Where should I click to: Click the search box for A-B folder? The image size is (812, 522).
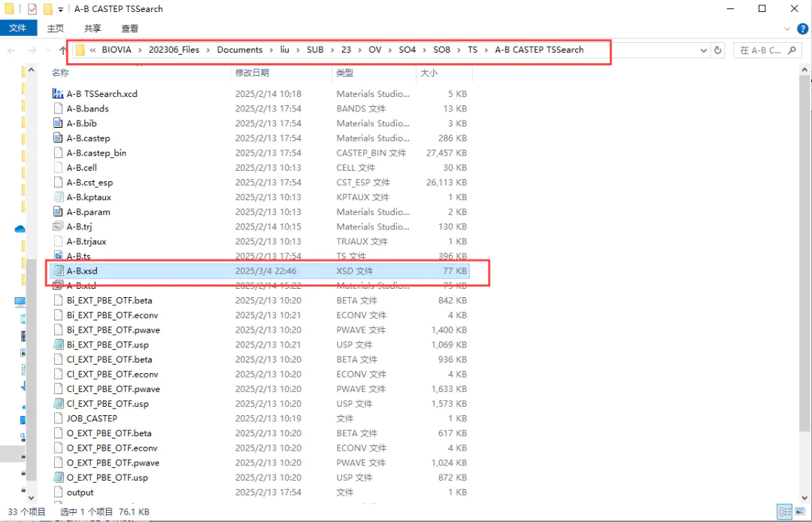click(x=768, y=50)
